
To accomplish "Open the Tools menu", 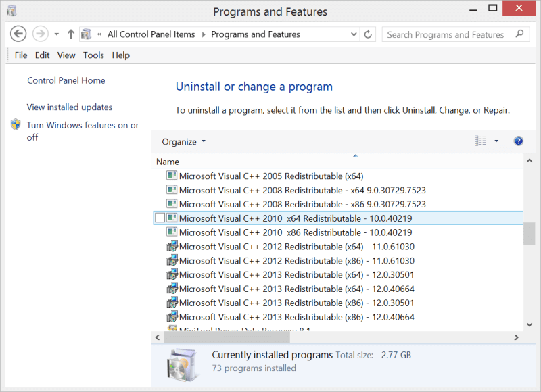I will pos(93,55).
